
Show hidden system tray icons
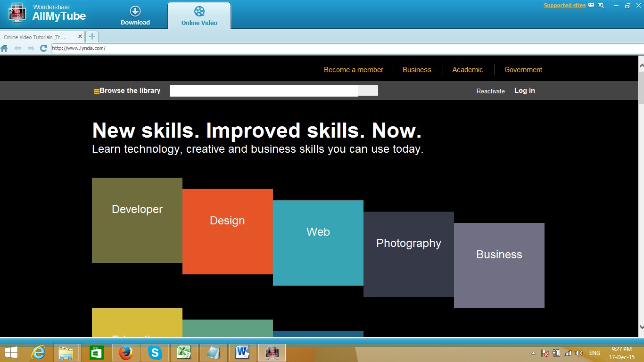[533, 353]
